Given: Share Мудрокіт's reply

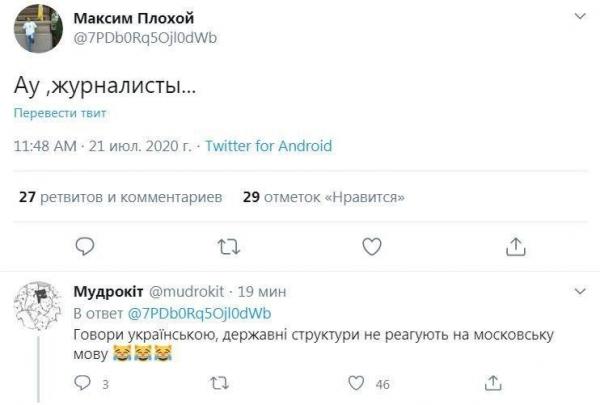Looking at the screenshot, I should [x=492, y=382].
